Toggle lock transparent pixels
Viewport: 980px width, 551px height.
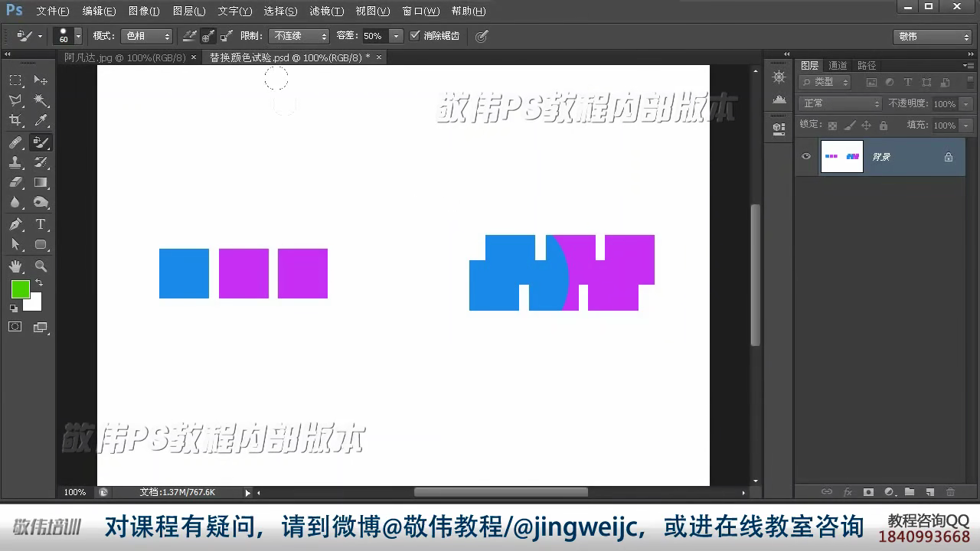(833, 126)
